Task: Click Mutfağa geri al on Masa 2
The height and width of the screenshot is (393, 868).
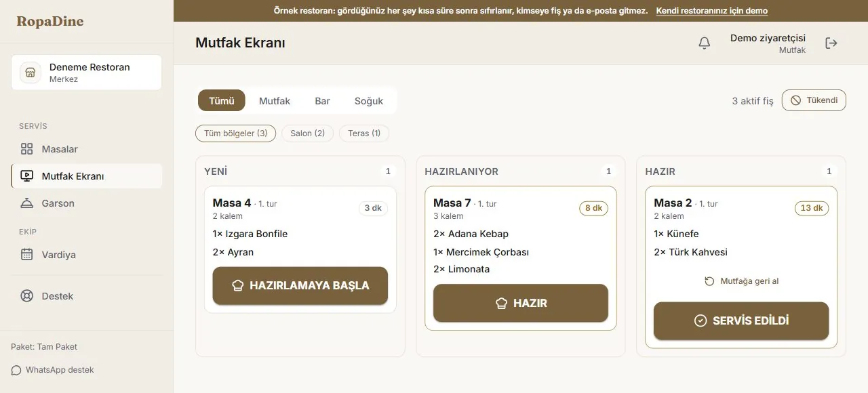Action: tap(741, 281)
